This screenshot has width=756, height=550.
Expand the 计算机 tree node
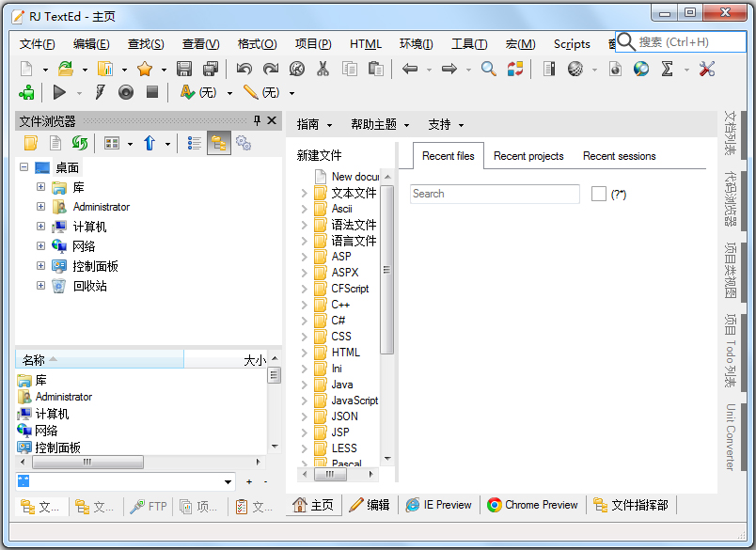[40, 227]
